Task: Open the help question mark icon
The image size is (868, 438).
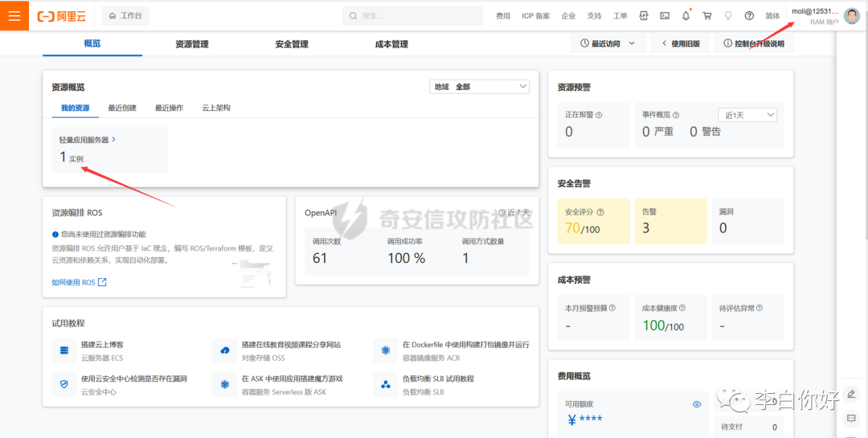Action: click(x=749, y=16)
